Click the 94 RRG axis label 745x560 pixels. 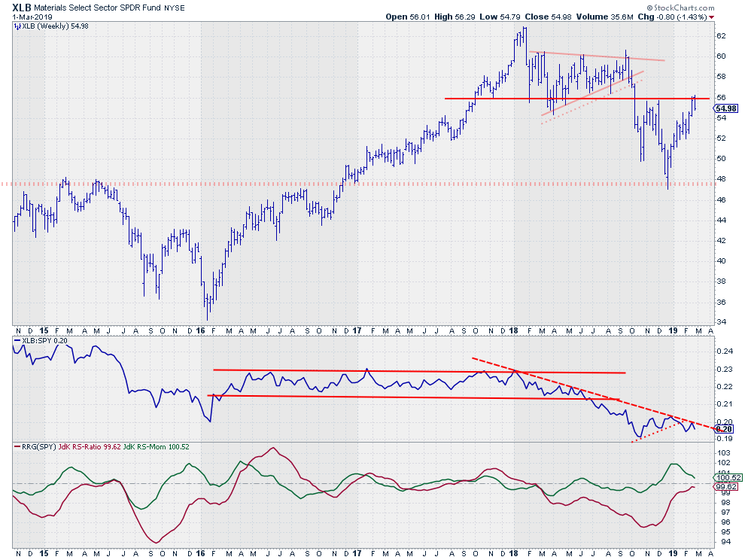pos(725,542)
